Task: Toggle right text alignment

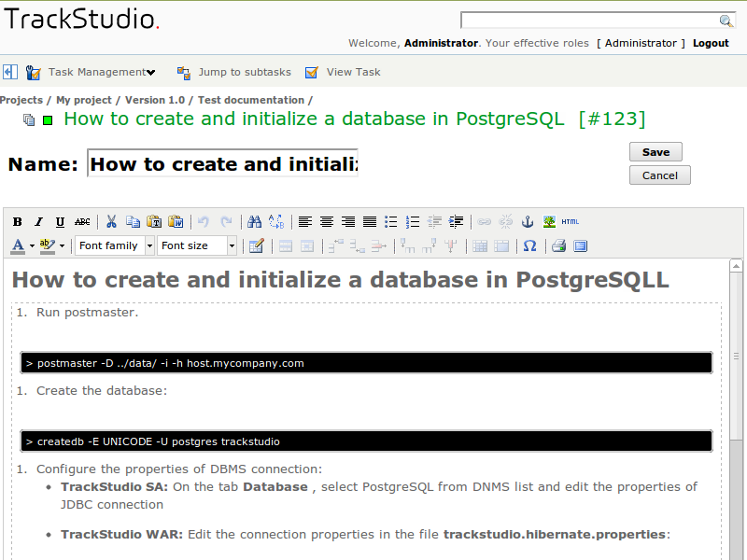Action: (x=348, y=221)
